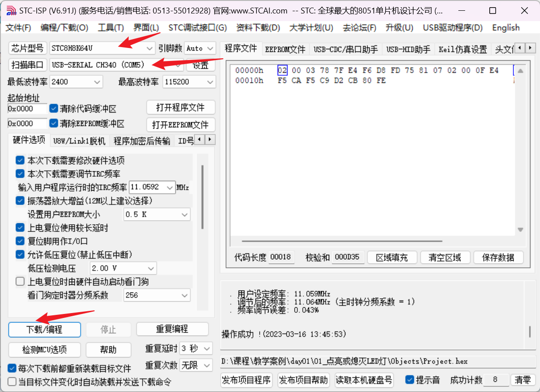The height and width of the screenshot is (392, 540).
Task: Enable 当目标文件变化时自动装载 checkbox
Action: tap(12, 382)
